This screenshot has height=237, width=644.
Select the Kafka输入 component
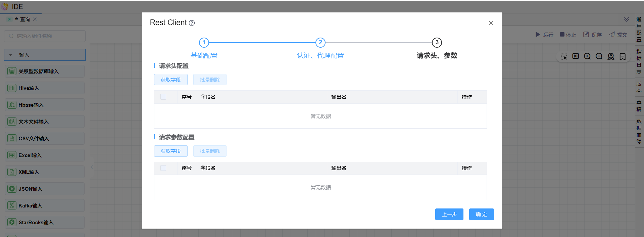pyautogui.click(x=45, y=206)
